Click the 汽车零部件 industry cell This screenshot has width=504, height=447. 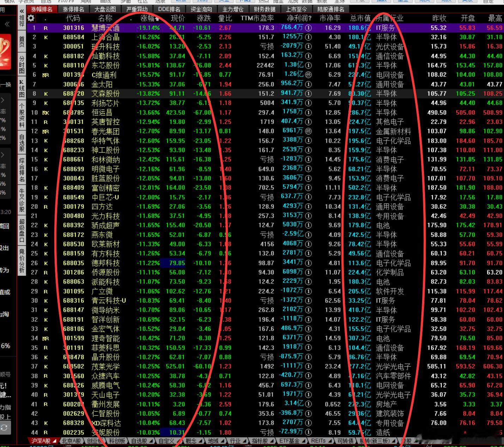(393, 376)
